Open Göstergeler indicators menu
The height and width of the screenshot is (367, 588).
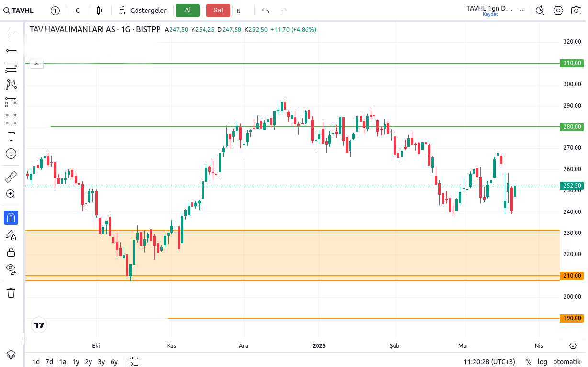point(143,11)
